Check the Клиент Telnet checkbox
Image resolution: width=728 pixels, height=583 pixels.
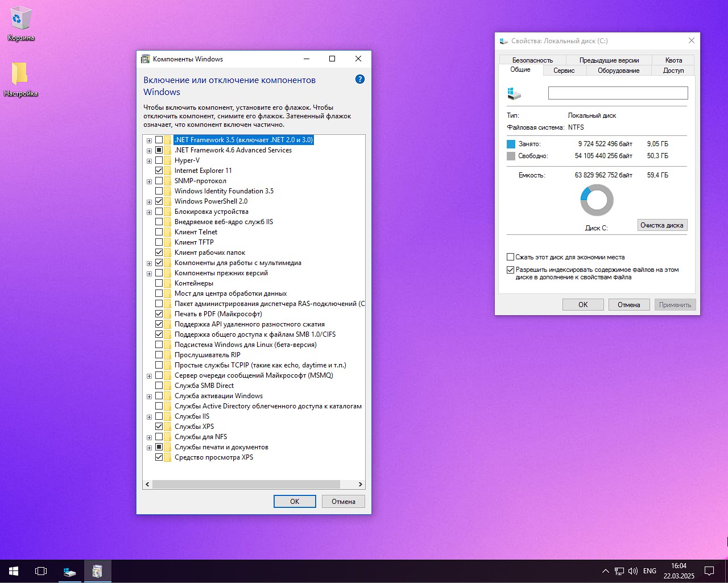pyautogui.click(x=159, y=232)
